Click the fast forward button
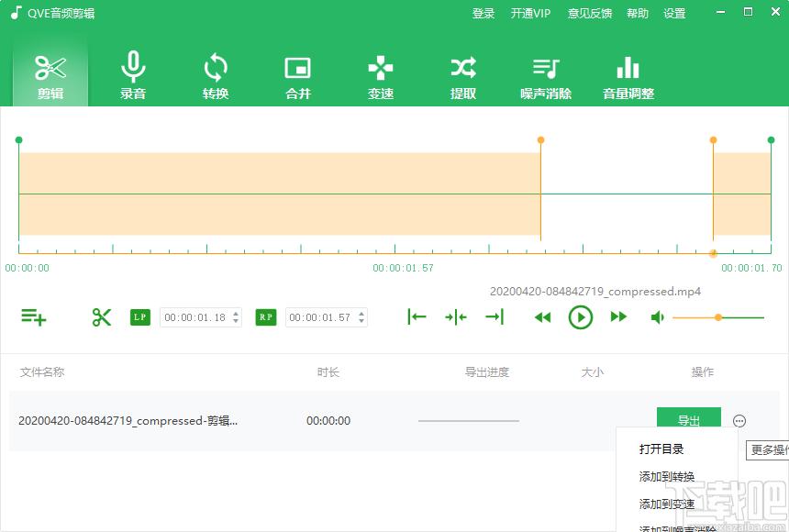 [x=618, y=317]
